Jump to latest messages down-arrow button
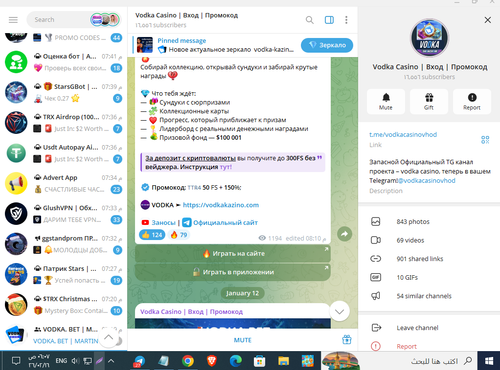This screenshot has width=500, height=370. click(x=339, y=311)
